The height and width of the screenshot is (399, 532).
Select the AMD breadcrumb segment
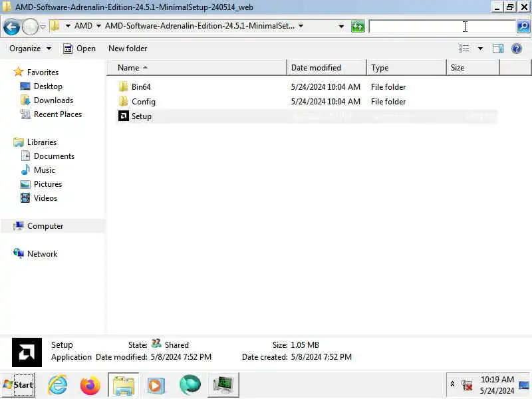83,26
